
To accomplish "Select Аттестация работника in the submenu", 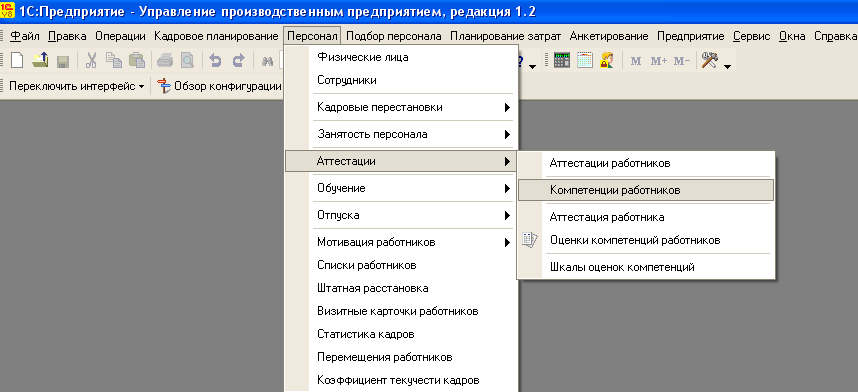I will pyautogui.click(x=646, y=217).
